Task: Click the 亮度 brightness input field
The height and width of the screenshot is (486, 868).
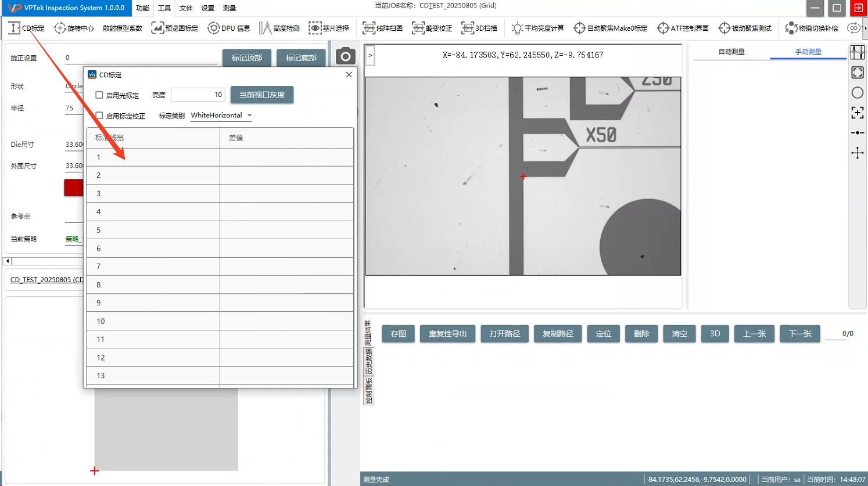Action: [198, 95]
